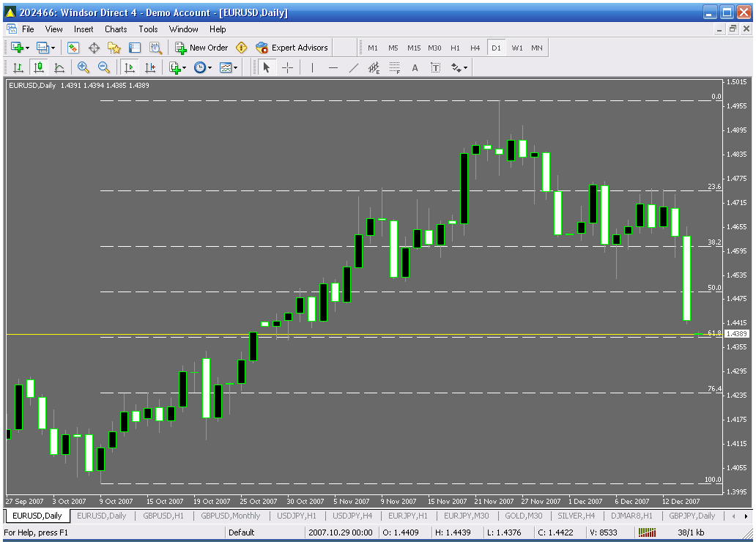Select the Crosshair cursor tool

click(287, 67)
